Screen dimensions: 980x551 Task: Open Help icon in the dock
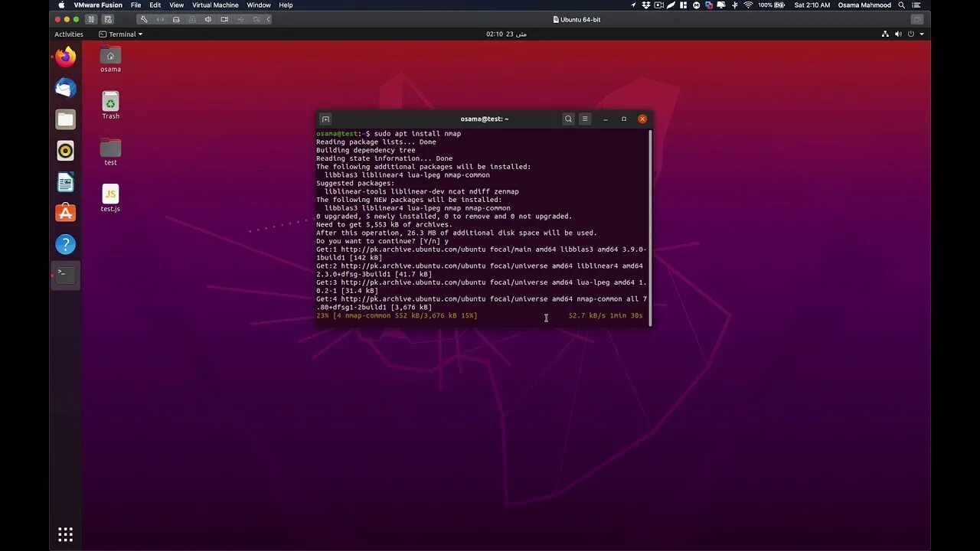(66, 244)
